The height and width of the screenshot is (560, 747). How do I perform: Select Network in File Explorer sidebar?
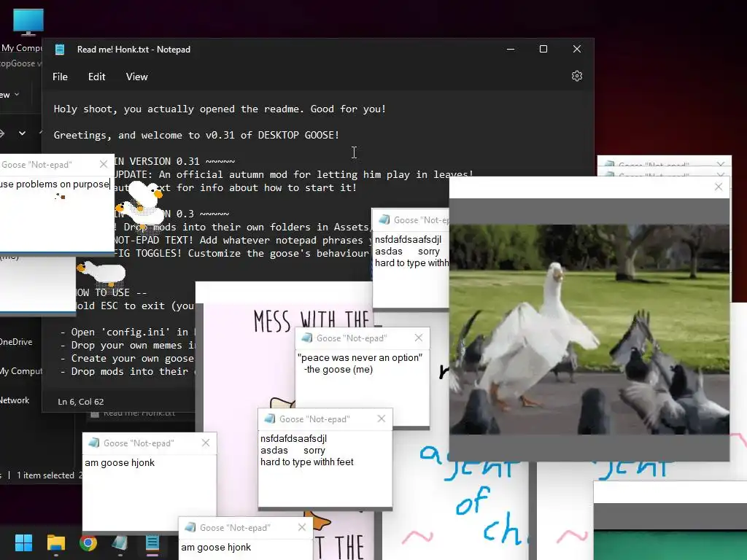pyautogui.click(x=15, y=400)
